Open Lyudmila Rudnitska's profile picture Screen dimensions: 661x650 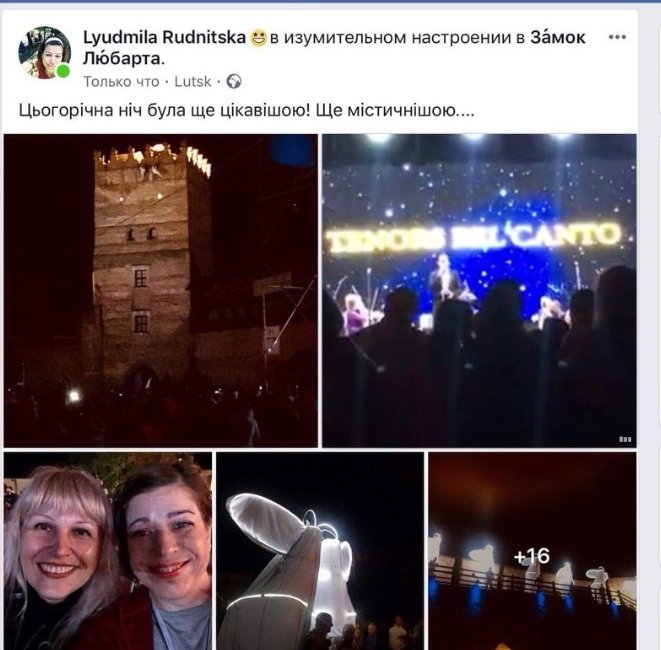(x=44, y=53)
